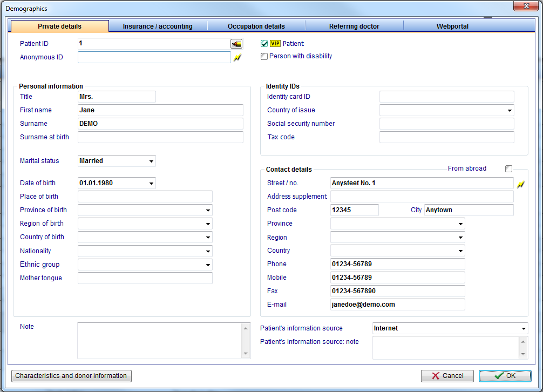This screenshot has height=392, width=543.
Task: Click the Street / no. field
Action: click(422, 183)
